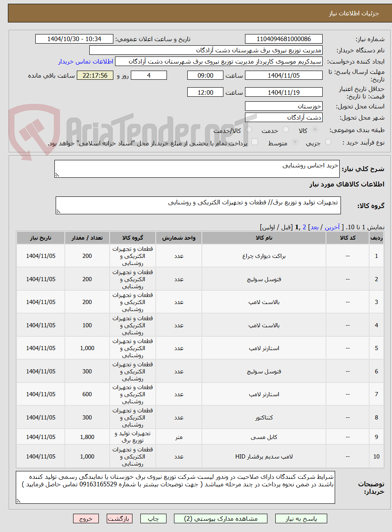Image resolution: width=392 pixels, height=532 pixels.
Task: Click the جزئیات اطلاعات نیاز page header
Action: pos(354,13)
